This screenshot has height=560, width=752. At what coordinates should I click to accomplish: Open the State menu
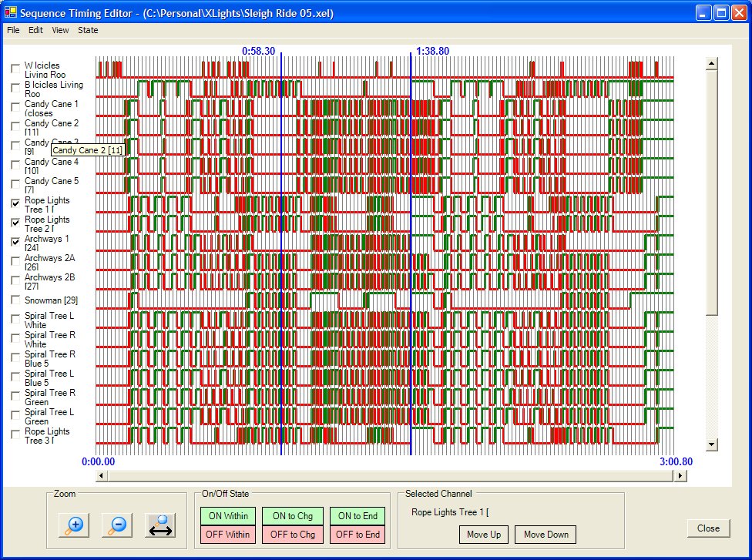[88, 30]
